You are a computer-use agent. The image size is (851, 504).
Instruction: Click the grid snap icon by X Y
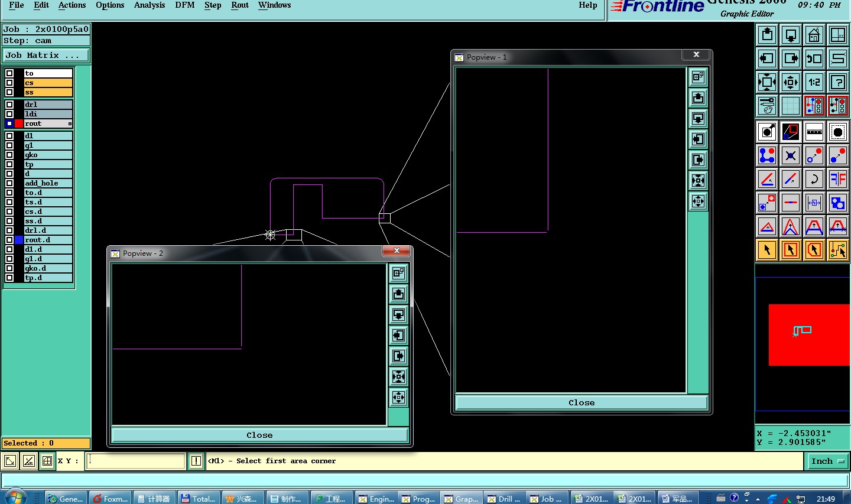click(47, 461)
